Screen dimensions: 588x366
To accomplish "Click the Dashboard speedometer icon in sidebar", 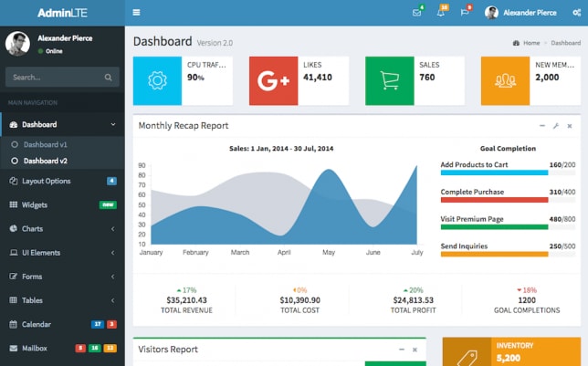I will (14, 124).
